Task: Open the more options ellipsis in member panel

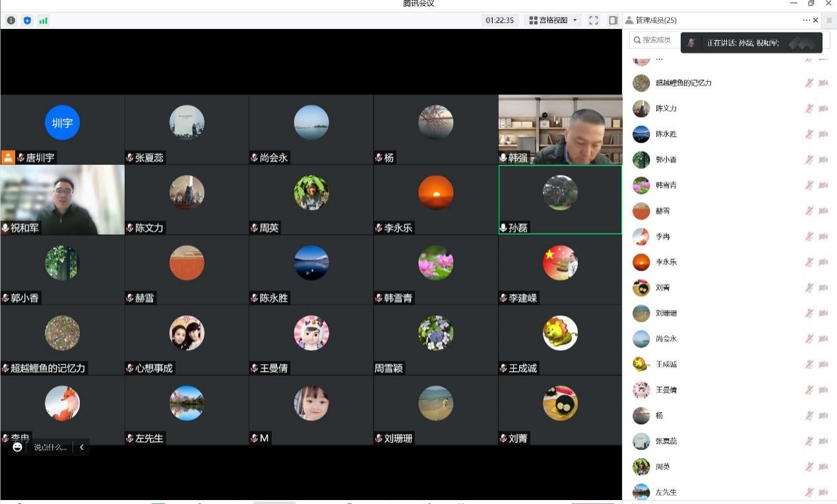Action: [x=806, y=20]
